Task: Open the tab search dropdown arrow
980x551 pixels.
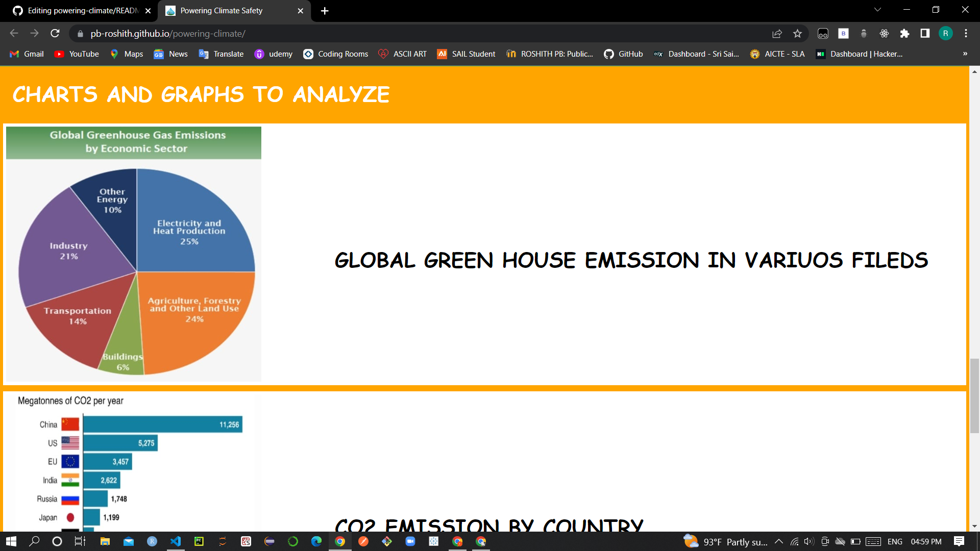Action: (877, 9)
